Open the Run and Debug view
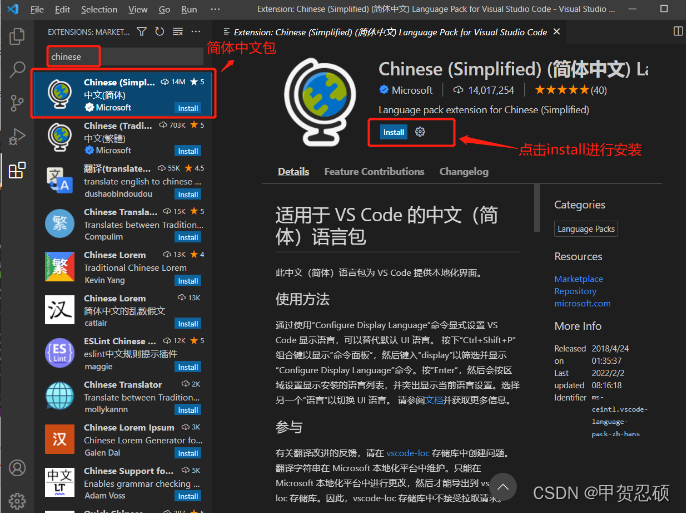This screenshot has width=686, height=513. pos(17,136)
